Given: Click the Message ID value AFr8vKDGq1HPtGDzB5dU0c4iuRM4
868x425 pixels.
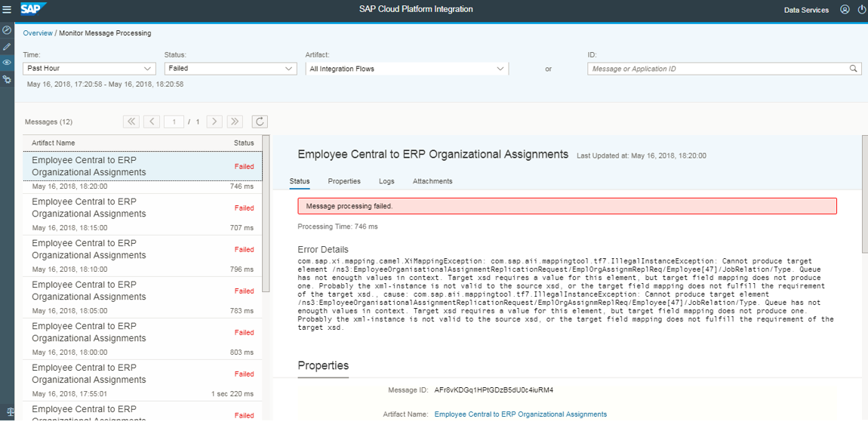Looking at the screenshot, I should 494,390.
